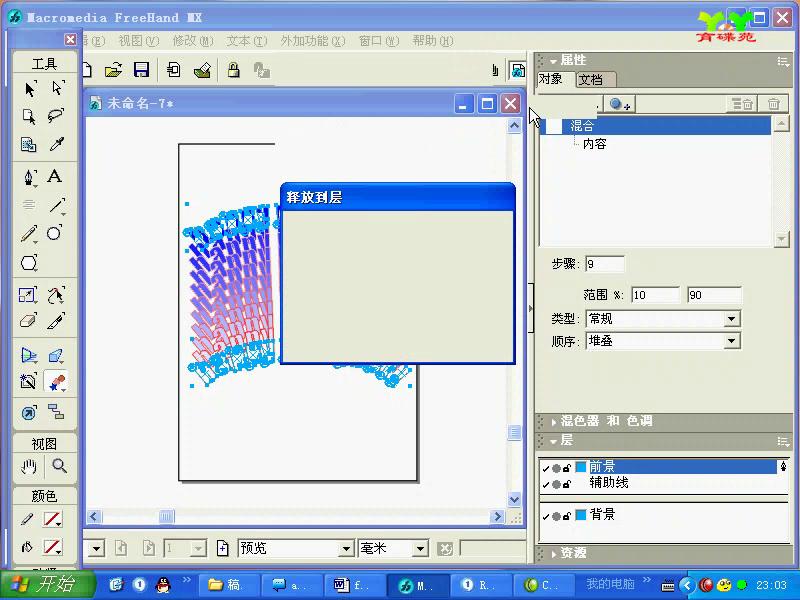This screenshot has width=800, height=600.
Task: Toggle preview dot of 辅助线 layer
Action: pos(556,484)
